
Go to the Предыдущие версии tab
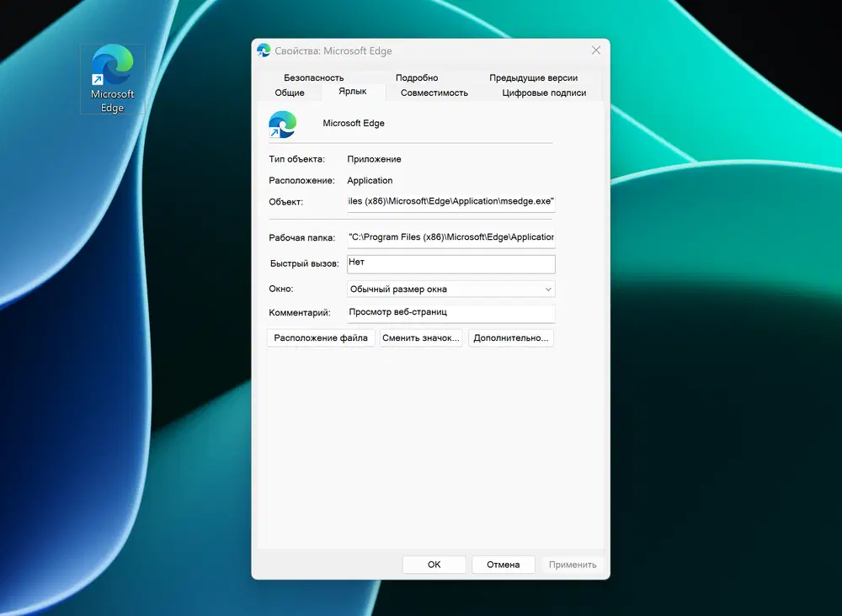coord(533,77)
